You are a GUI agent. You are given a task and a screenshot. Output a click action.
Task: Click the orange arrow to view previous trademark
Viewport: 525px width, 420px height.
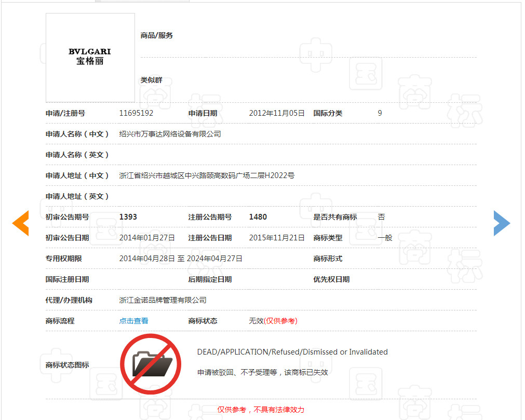pos(20,223)
